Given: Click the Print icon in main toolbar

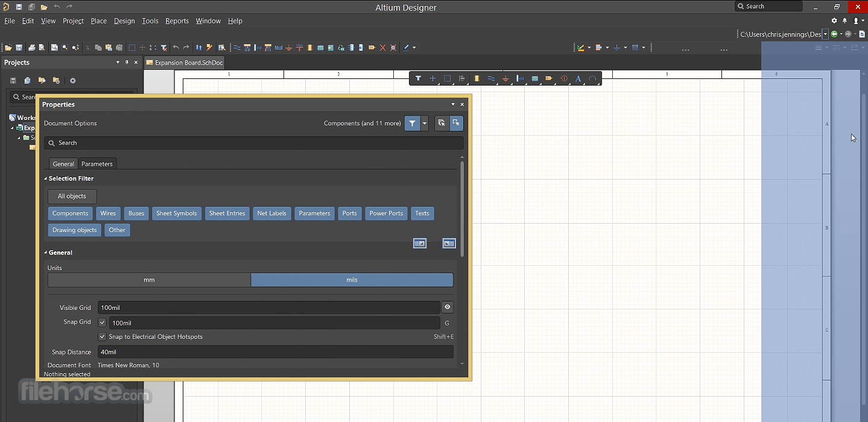Looking at the screenshot, I should coord(31,48).
